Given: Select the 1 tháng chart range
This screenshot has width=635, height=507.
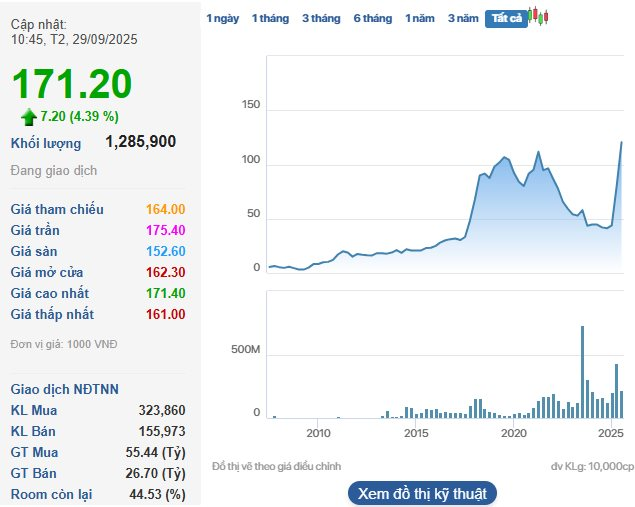Looking at the screenshot, I should click(269, 19).
